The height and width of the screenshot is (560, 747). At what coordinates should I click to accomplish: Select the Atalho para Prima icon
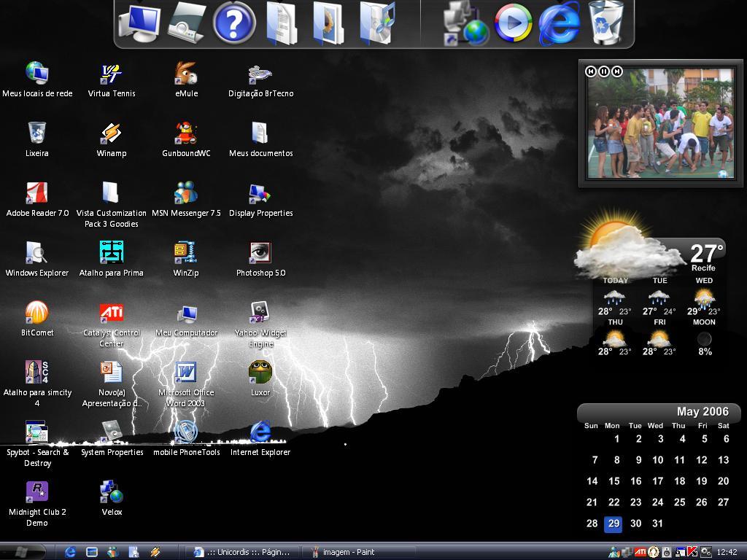pyautogui.click(x=112, y=260)
